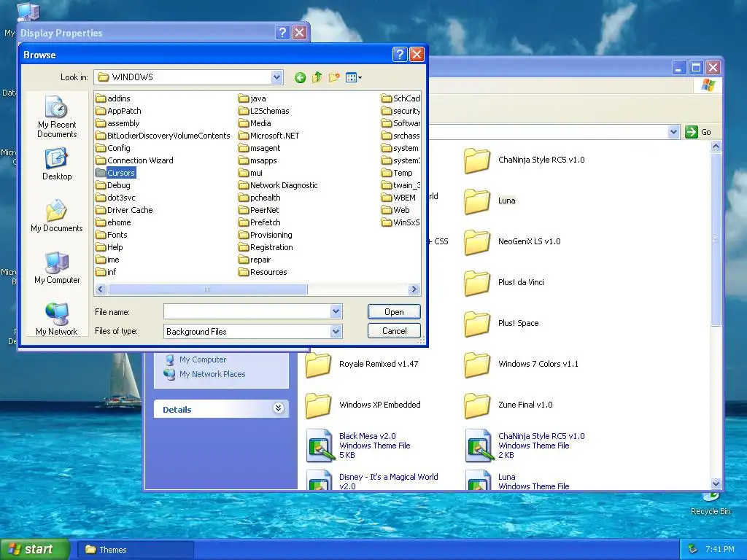Select Black Mesa v2.0 theme file
Image resolution: width=747 pixels, height=560 pixels.
point(357,446)
